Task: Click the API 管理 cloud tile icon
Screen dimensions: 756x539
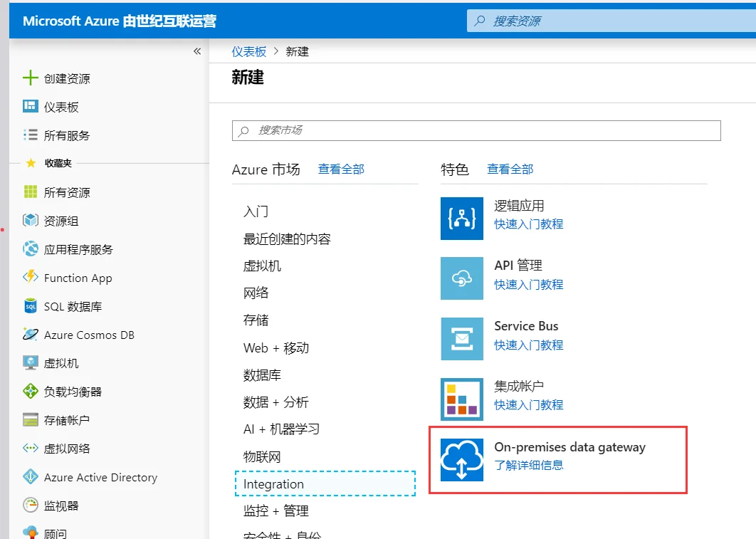Action: (x=462, y=278)
